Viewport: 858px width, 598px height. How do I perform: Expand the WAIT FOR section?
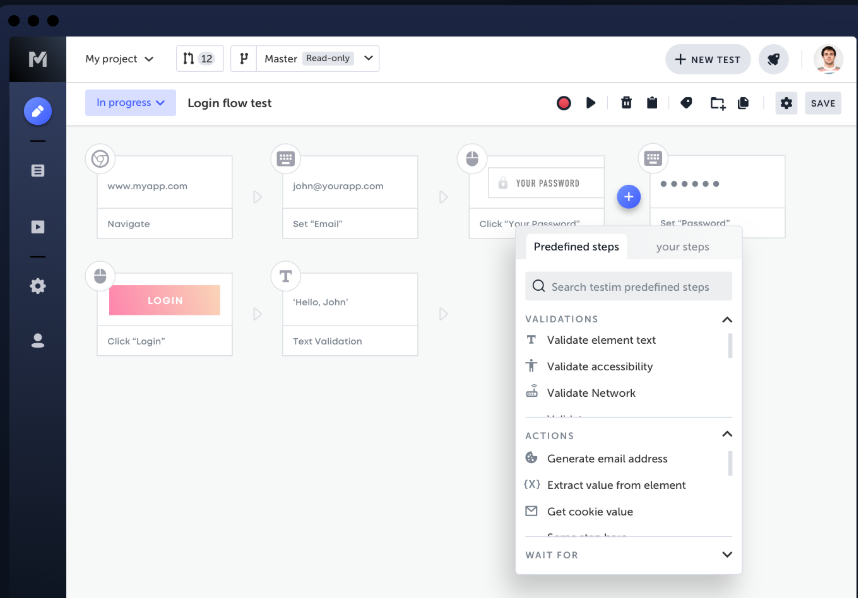[727, 554]
